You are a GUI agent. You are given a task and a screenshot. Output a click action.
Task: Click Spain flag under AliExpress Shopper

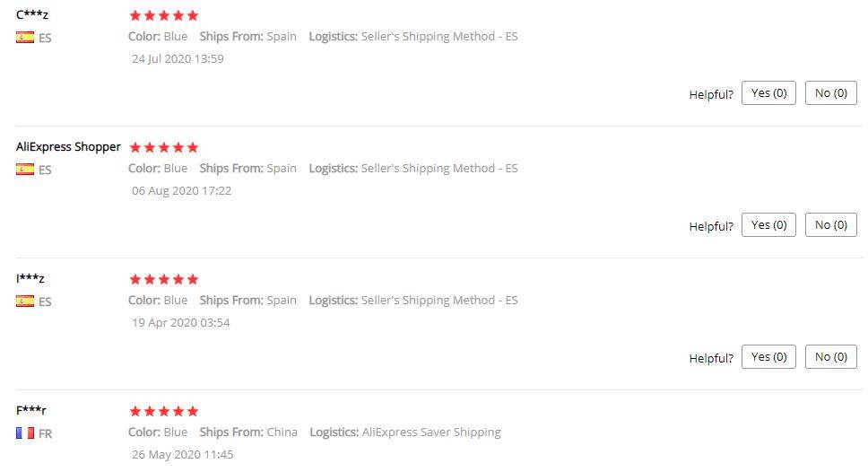(x=25, y=169)
